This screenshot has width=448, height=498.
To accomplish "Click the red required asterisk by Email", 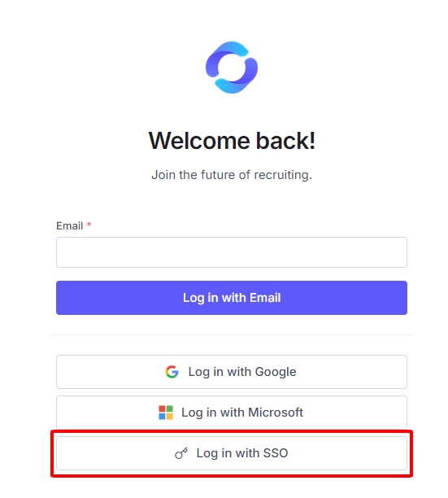I will [89, 225].
